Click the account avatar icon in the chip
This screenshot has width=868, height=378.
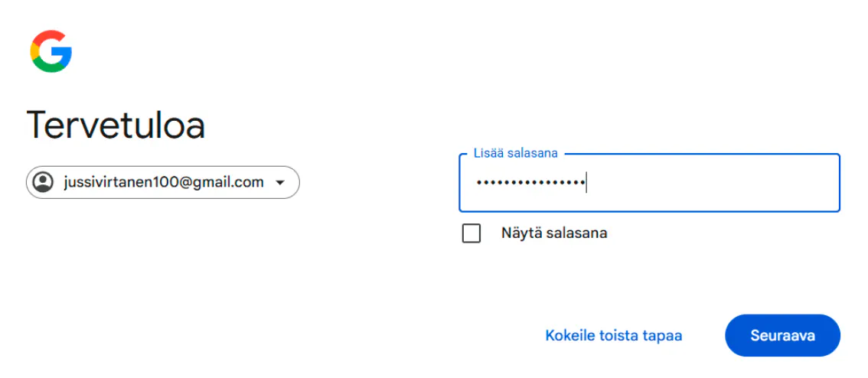44,182
